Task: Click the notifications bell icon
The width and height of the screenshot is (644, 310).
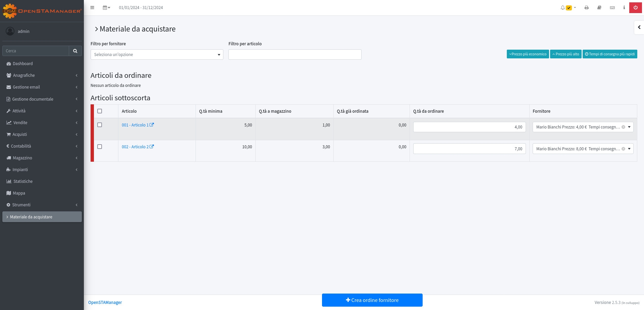Action: (x=563, y=8)
